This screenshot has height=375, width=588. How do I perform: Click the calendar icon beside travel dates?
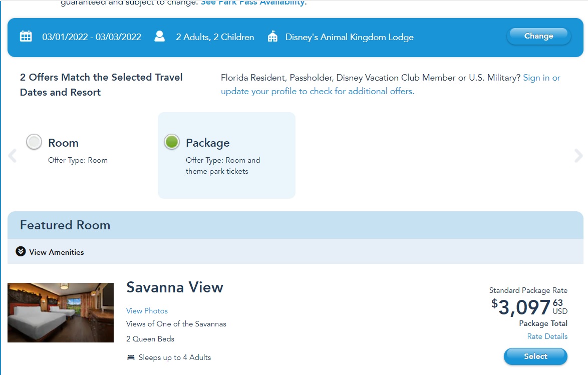pos(26,37)
